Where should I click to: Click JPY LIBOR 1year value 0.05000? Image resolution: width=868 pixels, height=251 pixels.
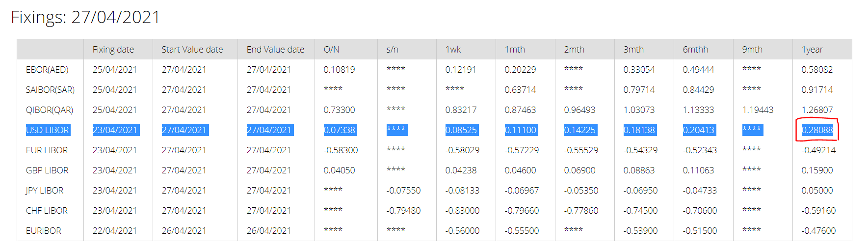pos(817,191)
